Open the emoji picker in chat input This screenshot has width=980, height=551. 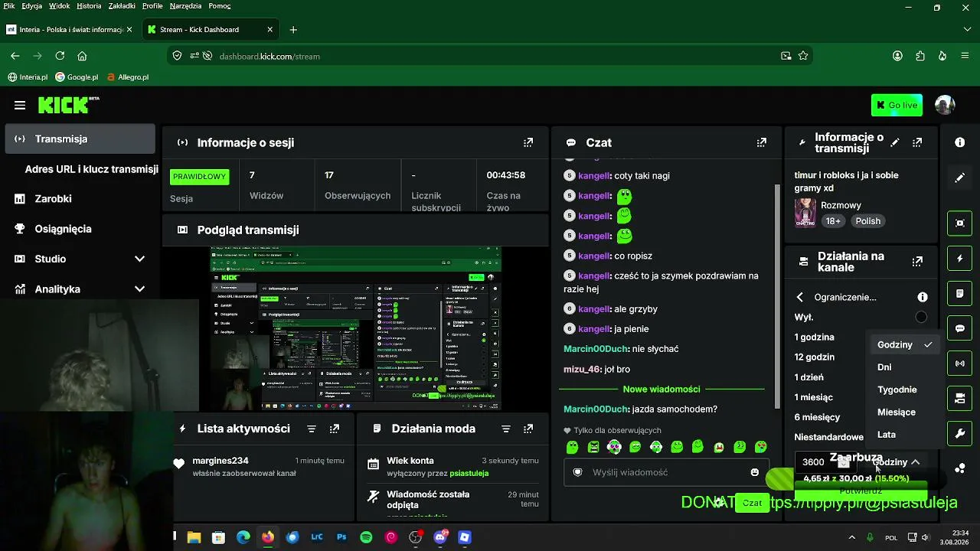(755, 472)
